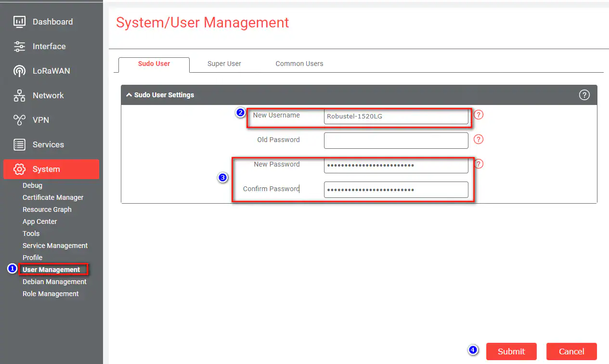Select the Services sidebar icon
The height and width of the screenshot is (364, 609).
pos(48,144)
